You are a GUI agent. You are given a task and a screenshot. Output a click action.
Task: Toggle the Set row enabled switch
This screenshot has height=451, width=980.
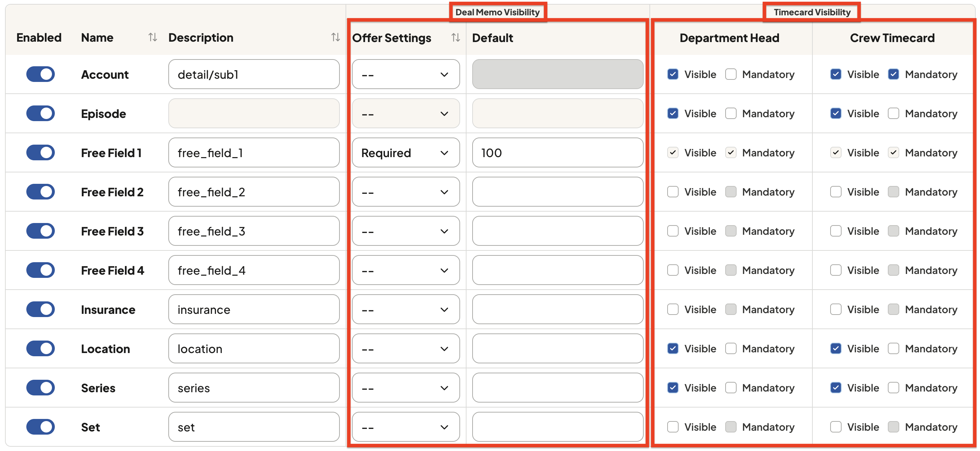[40, 427]
